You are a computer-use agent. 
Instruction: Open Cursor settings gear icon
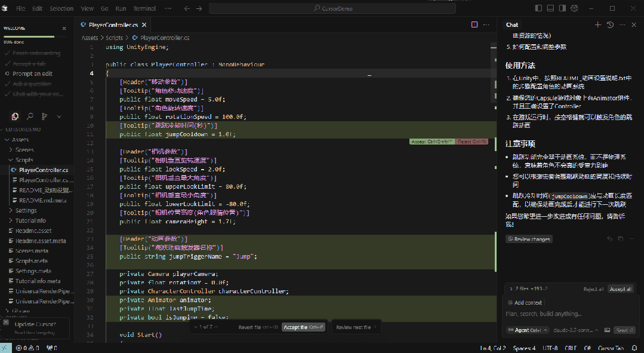click(x=574, y=8)
